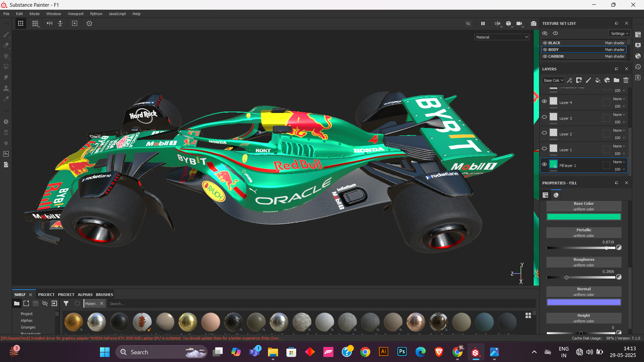644x362 pixels.
Task: Toggle 3D/2D view mode icon
Action: pyautogui.click(x=498, y=23)
